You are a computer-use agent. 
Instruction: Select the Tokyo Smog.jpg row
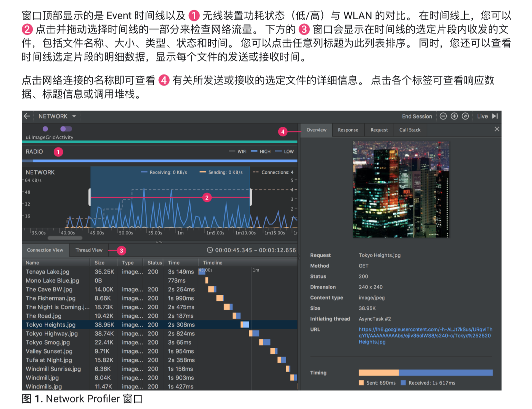[x=160, y=343]
